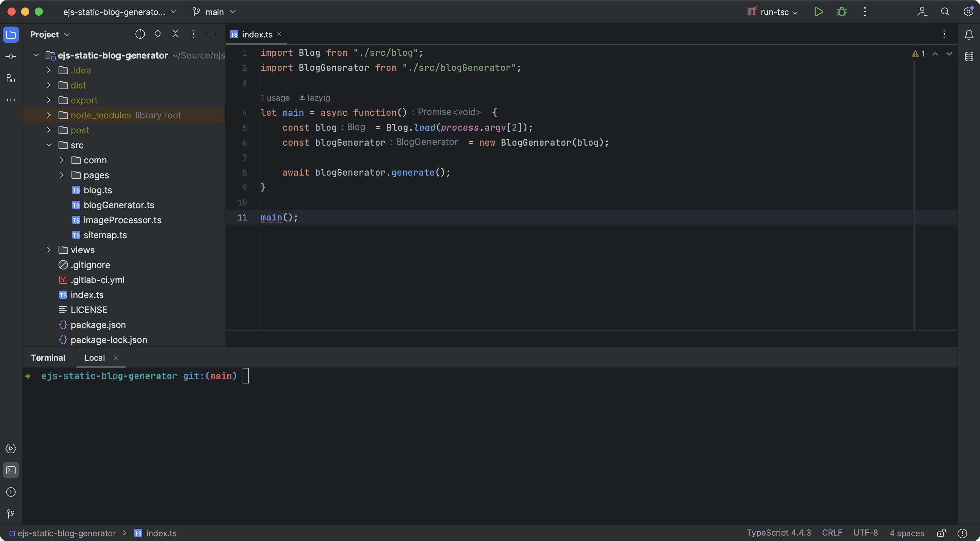Viewport: 980px width, 541px height.
Task: Open IDE settings gear
Action: pos(968,12)
